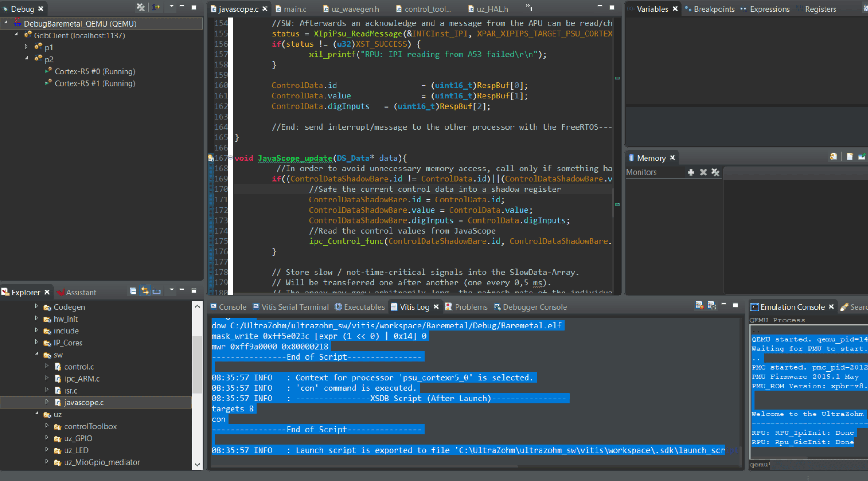Open the Vitis Serial Terminal tab

pyautogui.click(x=291, y=307)
